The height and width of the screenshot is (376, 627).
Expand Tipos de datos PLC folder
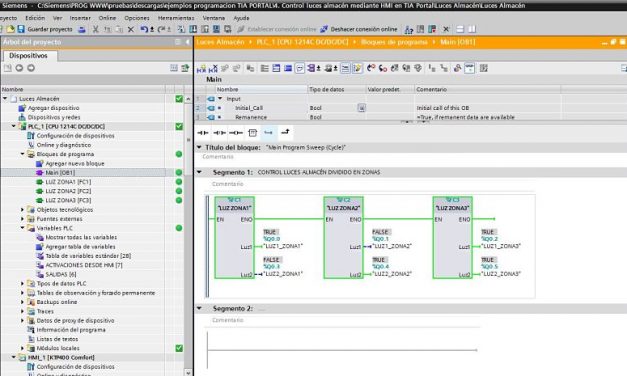23,284
